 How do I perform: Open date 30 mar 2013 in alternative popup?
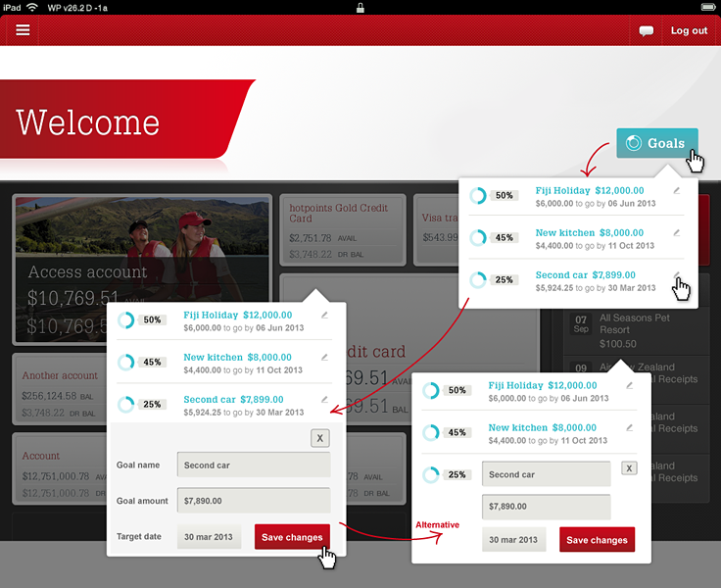(513, 540)
